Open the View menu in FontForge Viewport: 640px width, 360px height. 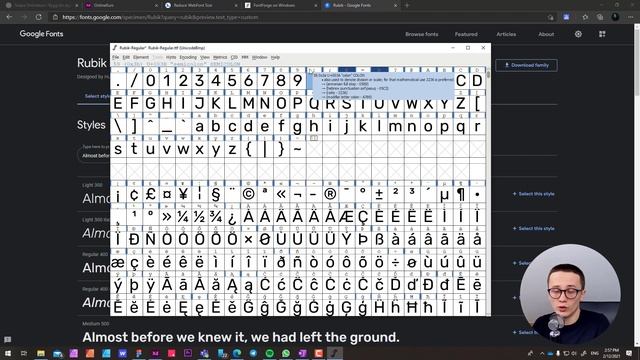pyautogui.click(x=205, y=58)
